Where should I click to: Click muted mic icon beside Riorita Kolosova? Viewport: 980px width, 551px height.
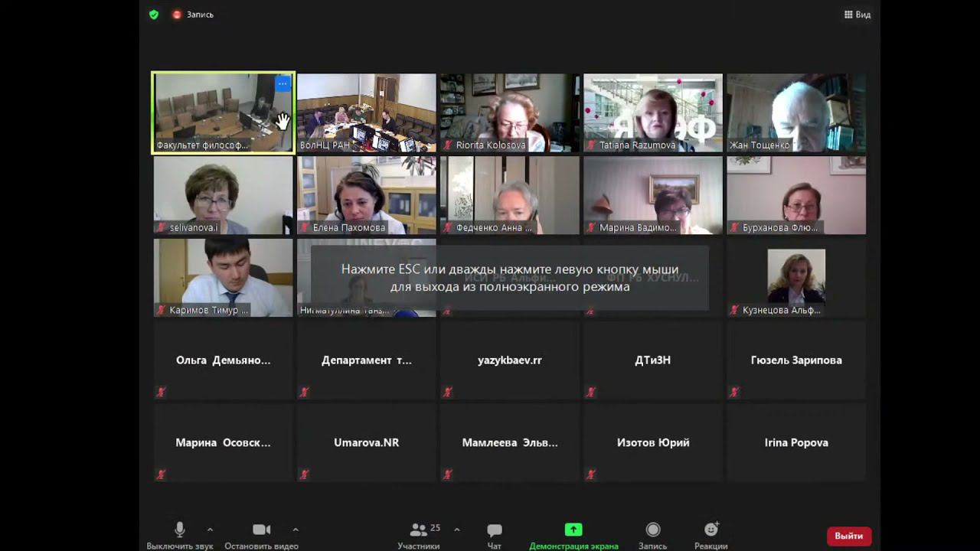pyautogui.click(x=449, y=145)
